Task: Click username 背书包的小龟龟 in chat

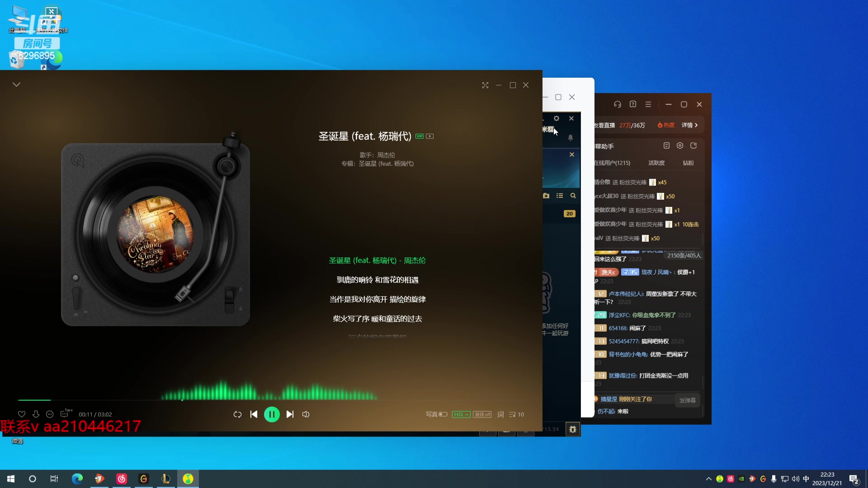Action: point(628,354)
